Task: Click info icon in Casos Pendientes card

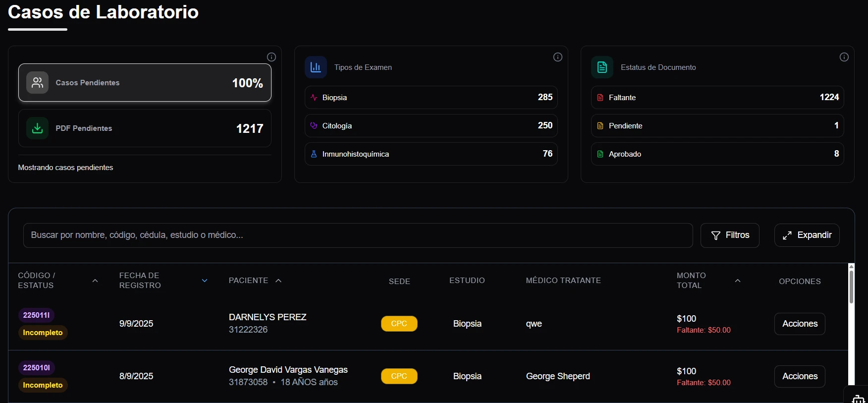Action: (x=271, y=57)
